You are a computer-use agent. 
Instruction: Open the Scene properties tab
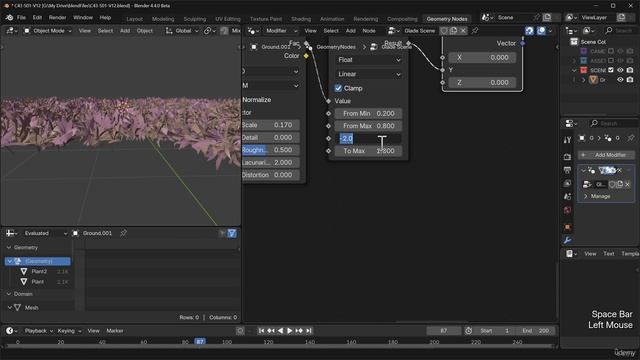pos(567,196)
